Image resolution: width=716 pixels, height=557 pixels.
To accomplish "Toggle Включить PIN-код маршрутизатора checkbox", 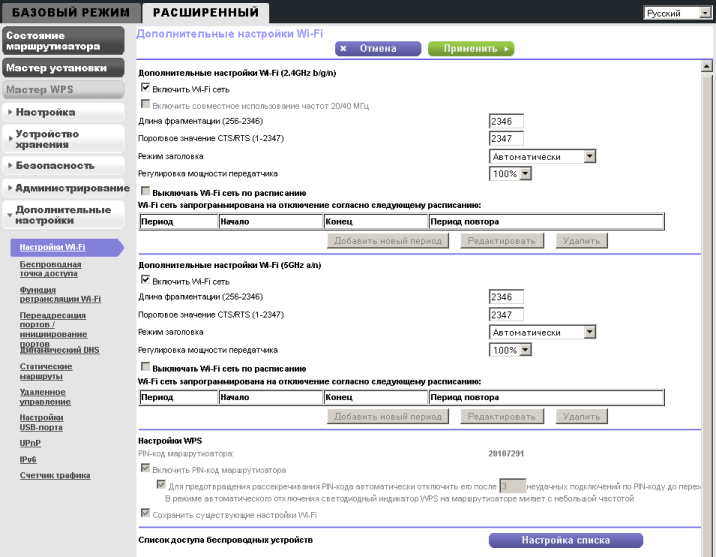I will pyautogui.click(x=145, y=468).
